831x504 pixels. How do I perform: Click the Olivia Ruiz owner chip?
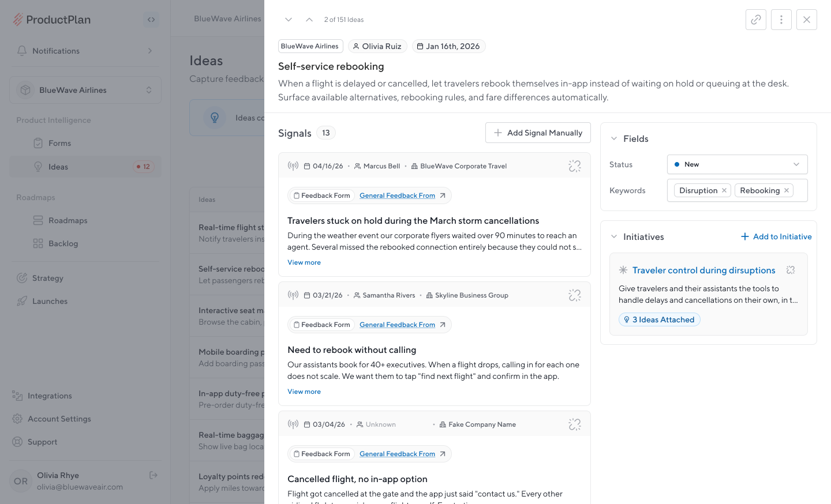[377, 46]
